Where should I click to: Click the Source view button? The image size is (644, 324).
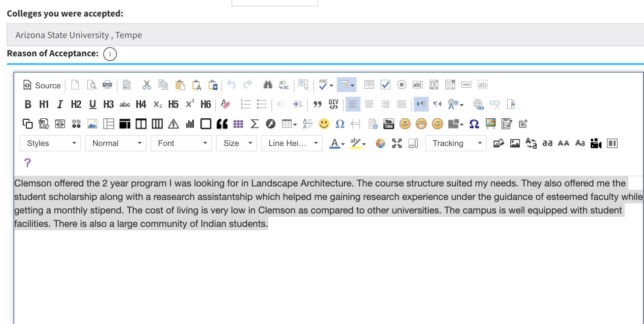point(42,85)
